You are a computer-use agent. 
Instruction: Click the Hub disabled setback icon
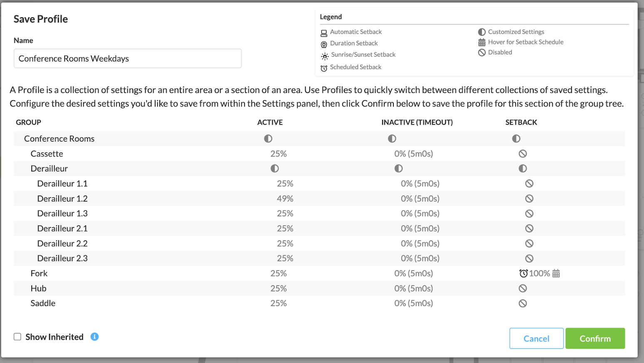click(523, 288)
